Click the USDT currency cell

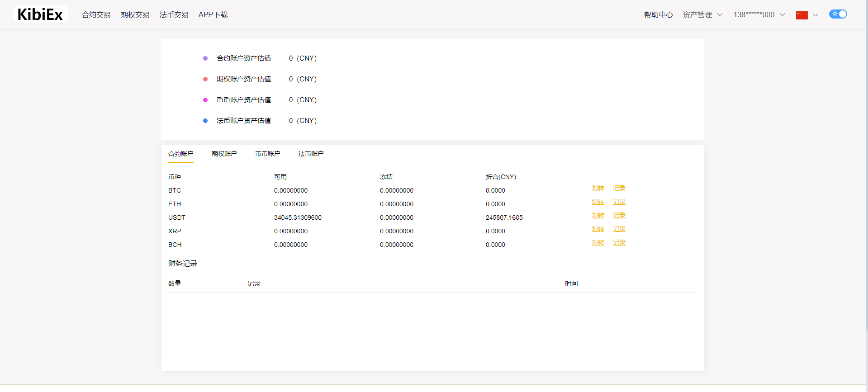[177, 217]
